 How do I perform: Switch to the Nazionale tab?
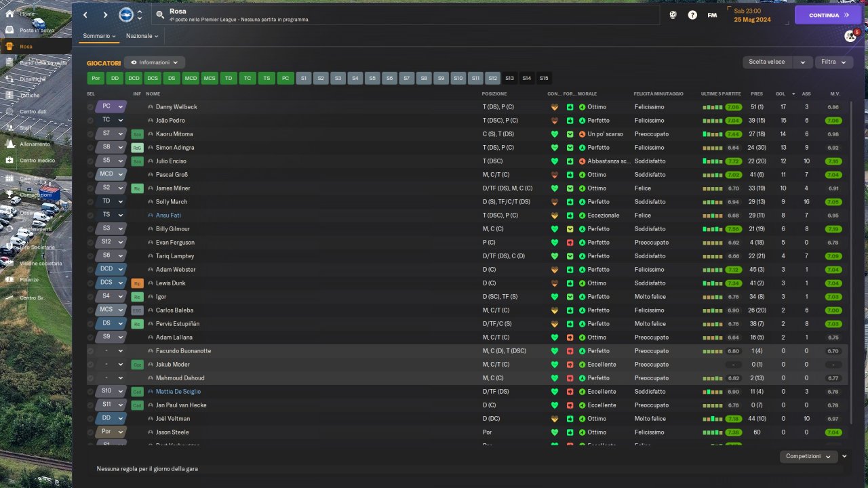(142, 36)
